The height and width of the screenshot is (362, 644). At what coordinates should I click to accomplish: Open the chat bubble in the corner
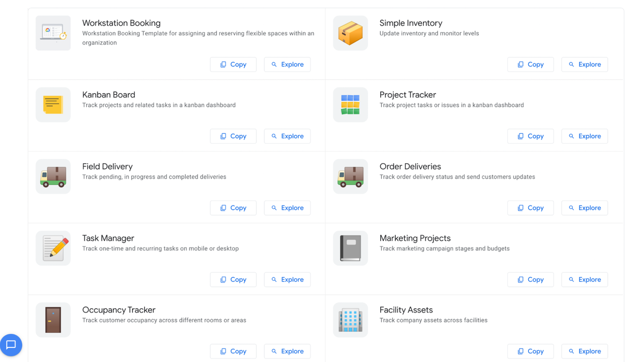pyautogui.click(x=11, y=345)
